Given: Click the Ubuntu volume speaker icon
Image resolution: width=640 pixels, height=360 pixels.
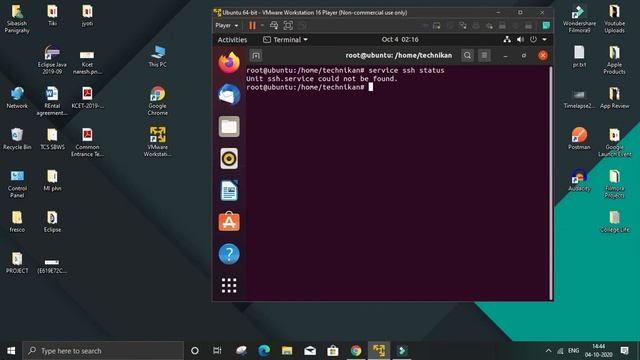Looking at the screenshot, I should point(520,40).
